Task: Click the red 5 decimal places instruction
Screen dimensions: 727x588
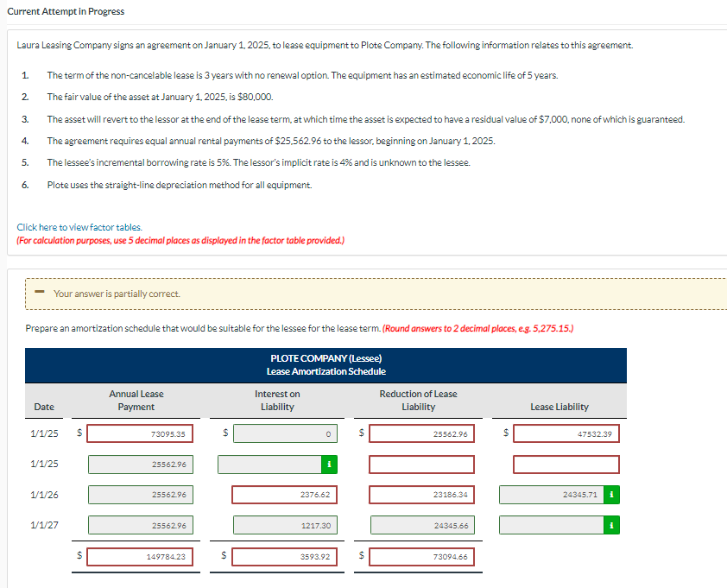Action: click(x=180, y=240)
